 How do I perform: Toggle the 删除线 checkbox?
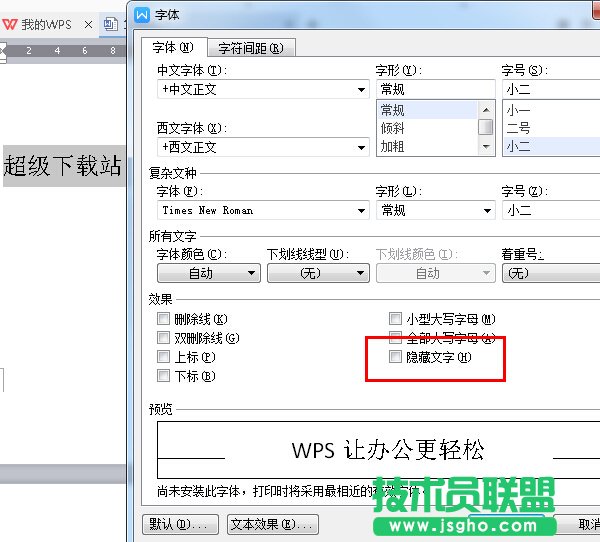pyautogui.click(x=163, y=319)
